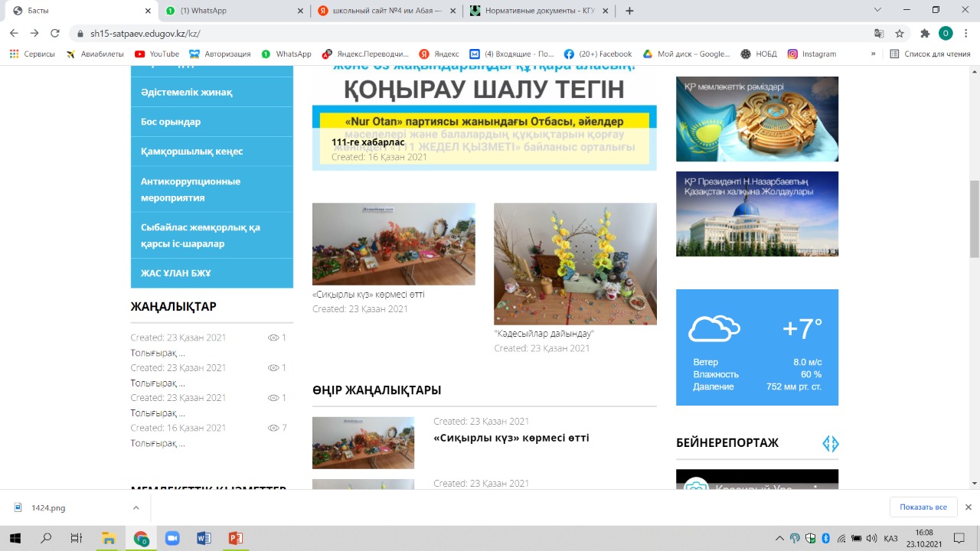Click the small thumbnail in ӨҢІР ЖАҢАЛЫҚТАРЫ
The image size is (980, 551).
pyautogui.click(x=363, y=443)
